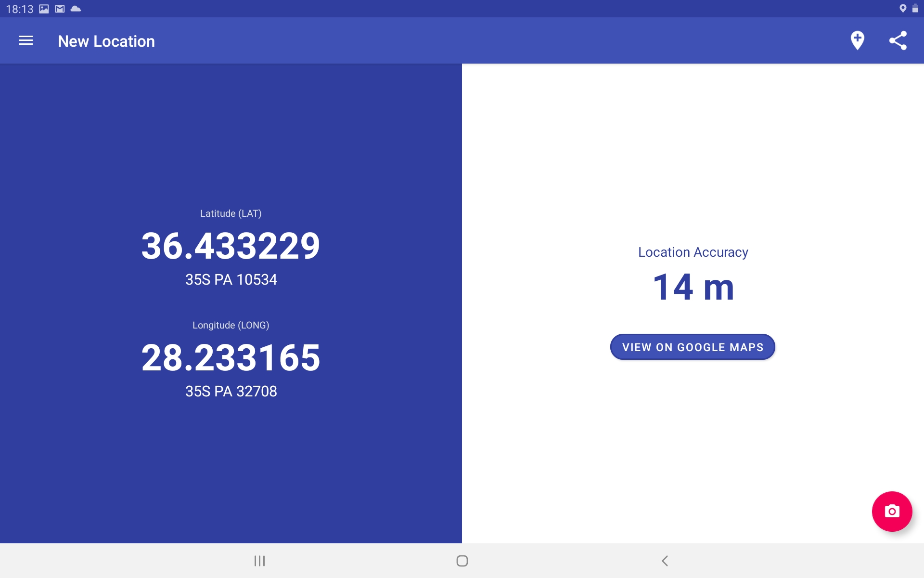Tap the Longitude (LONG) label
This screenshot has height=578, width=924.
pos(231,325)
